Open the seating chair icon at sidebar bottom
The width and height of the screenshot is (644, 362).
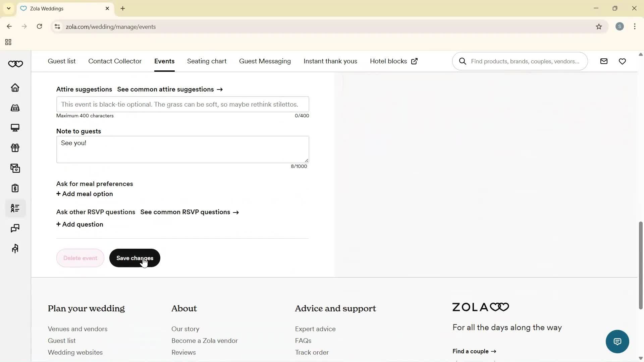(x=15, y=248)
